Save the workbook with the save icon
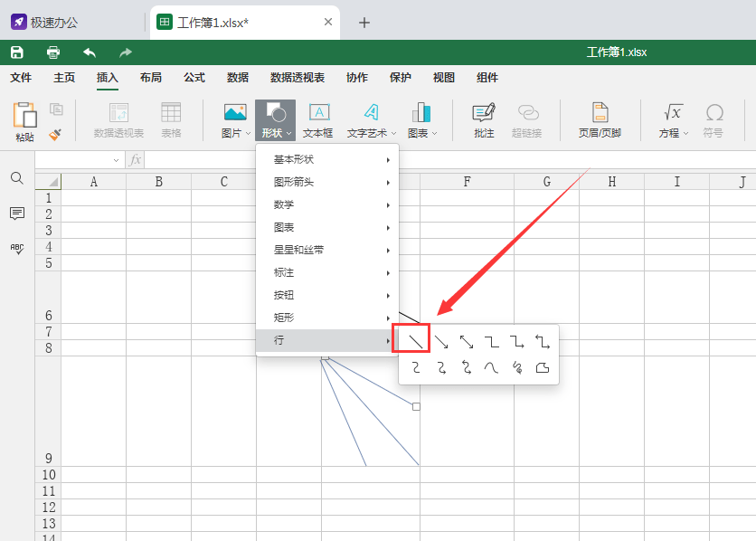 (16, 52)
